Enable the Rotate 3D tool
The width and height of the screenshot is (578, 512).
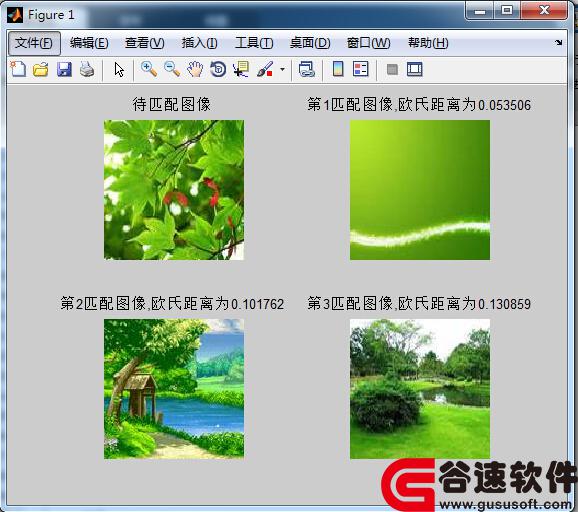218,69
